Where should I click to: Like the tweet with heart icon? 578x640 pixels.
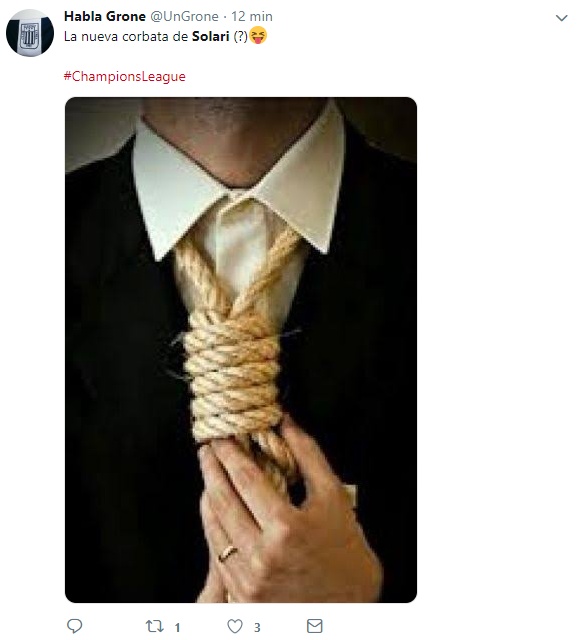[x=235, y=626]
